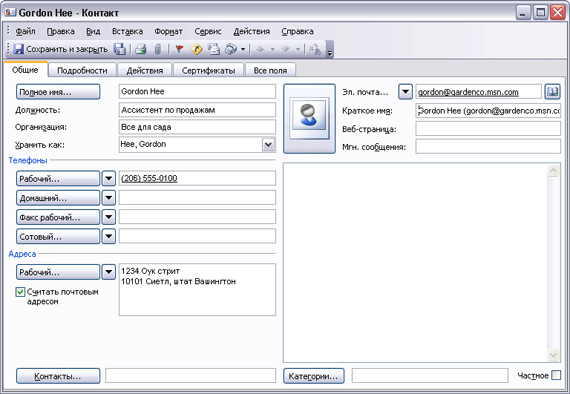Open dropdown next to Рабочий phone

click(x=108, y=178)
